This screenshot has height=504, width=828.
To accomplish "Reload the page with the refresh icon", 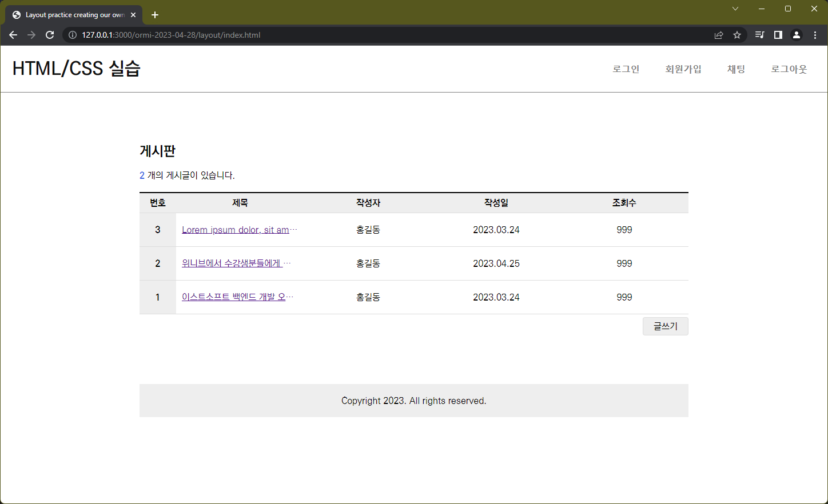I will pos(50,35).
